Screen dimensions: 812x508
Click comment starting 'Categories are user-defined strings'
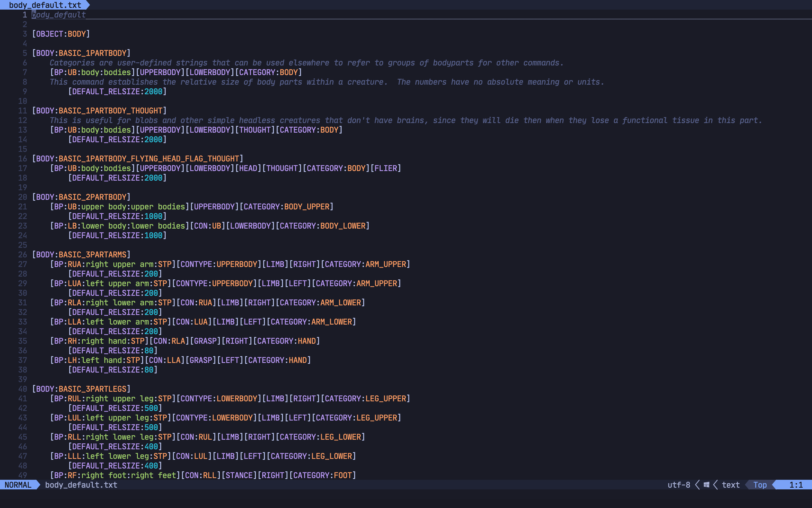pos(307,63)
